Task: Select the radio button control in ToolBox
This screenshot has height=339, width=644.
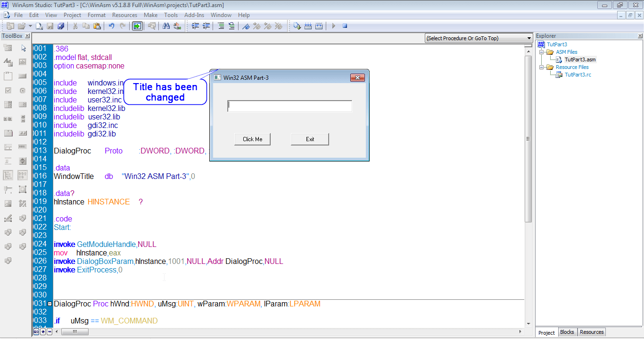Action: (23, 90)
